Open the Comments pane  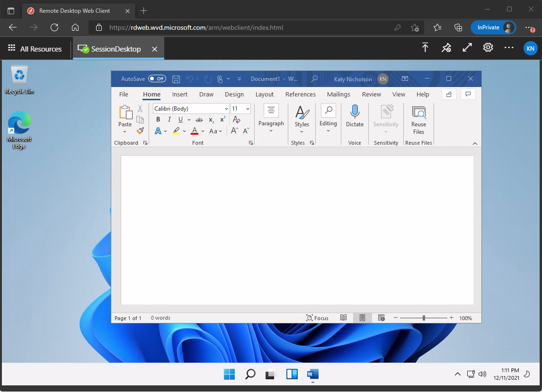coord(468,94)
